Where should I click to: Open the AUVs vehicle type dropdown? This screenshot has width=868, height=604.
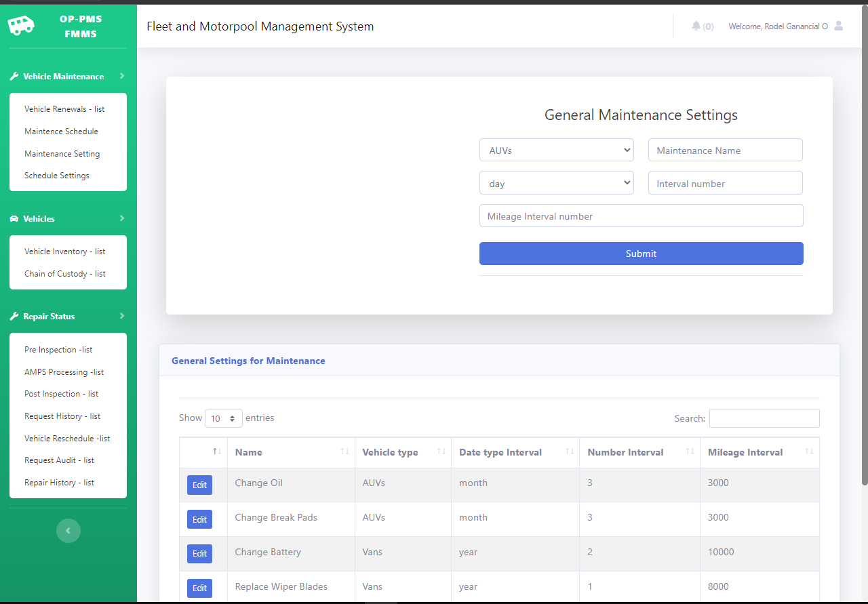click(556, 150)
